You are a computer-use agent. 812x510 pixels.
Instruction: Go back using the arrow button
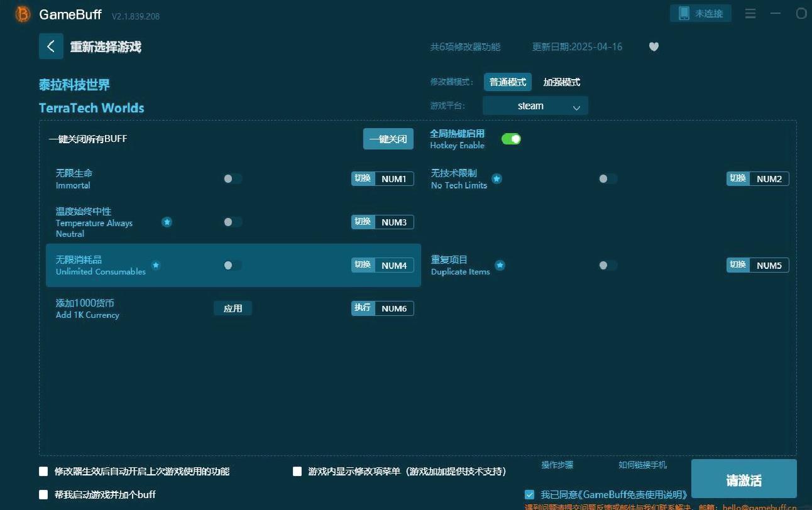tap(51, 46)
